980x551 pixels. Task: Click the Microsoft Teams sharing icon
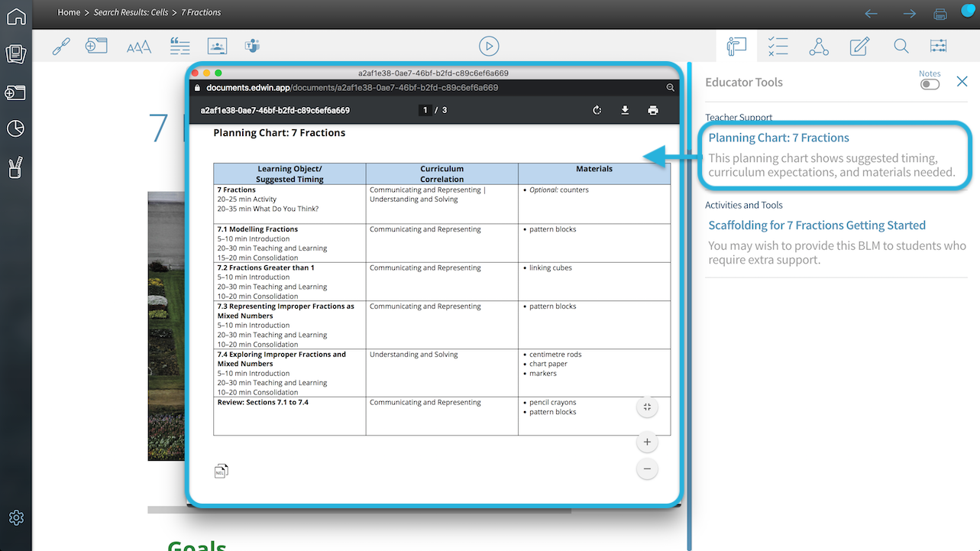coord(252,46)
